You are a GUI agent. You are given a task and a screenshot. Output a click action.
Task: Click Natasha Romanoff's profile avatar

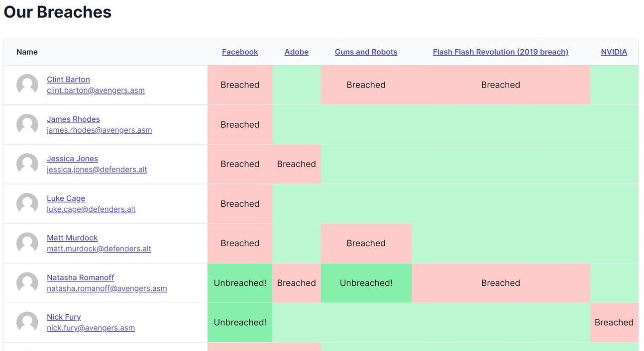[27, 283]
